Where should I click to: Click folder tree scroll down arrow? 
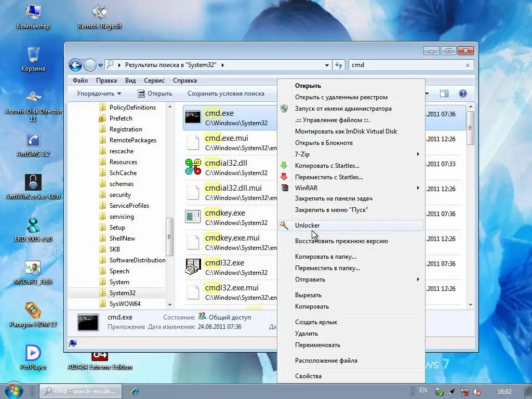(x=170, y=304)
